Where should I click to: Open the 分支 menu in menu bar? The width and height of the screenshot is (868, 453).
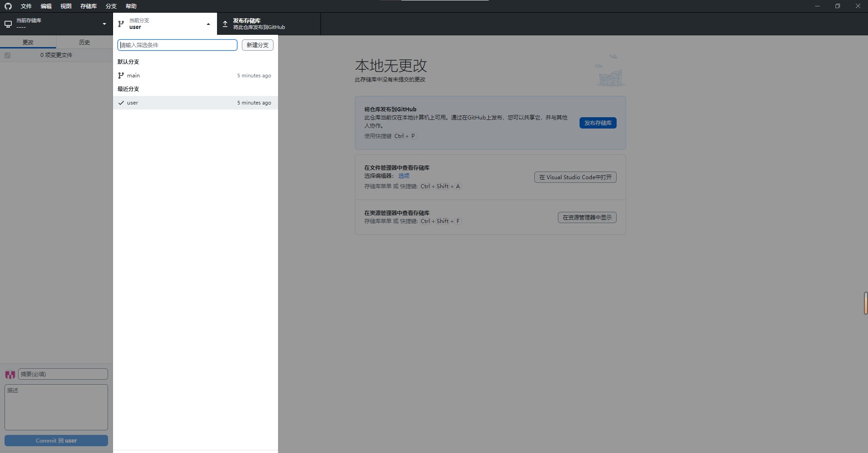point(111,6)
